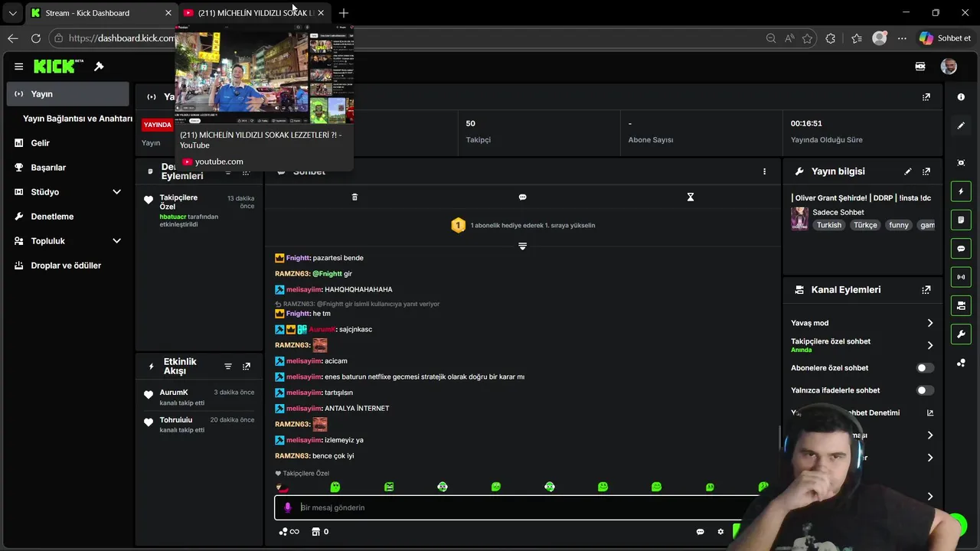Click the Sadece Sohbet category thumbnail
This screenshot has width=980, height=551.
coord(799,219)
